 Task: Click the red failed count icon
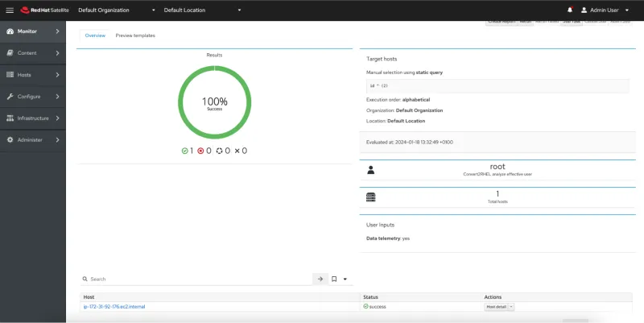coord(201,151)
